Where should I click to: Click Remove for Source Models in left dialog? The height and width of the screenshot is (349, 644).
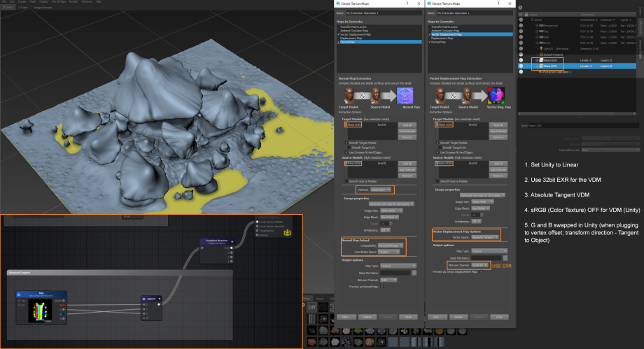coord(407,176)
